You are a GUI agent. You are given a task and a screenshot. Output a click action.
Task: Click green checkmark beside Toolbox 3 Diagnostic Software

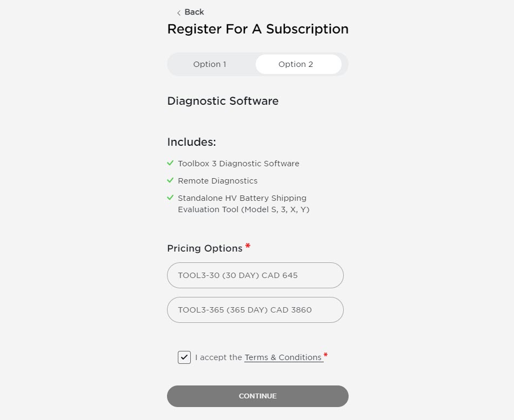[170, 163]
